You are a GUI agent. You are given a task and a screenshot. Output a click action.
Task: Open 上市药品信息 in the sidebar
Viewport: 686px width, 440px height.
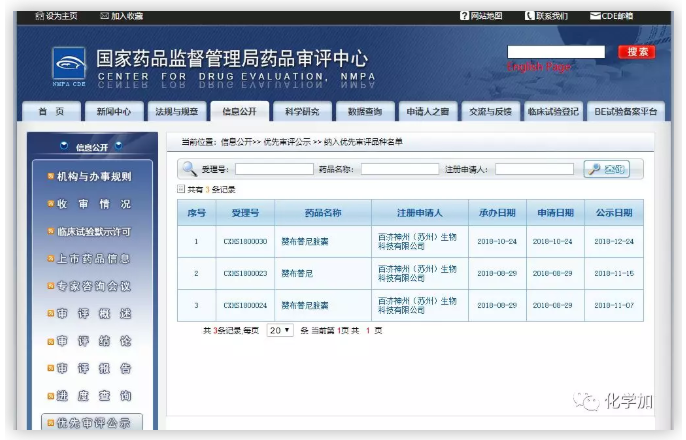pos(92,258)
